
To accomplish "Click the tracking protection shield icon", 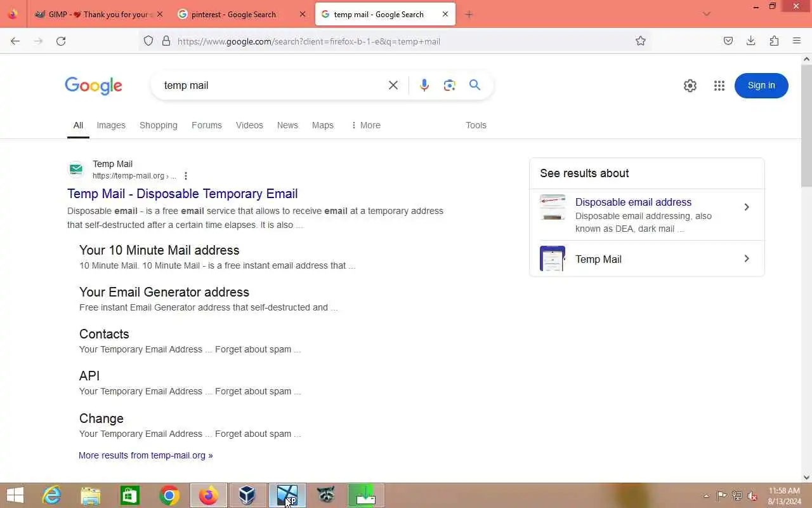I will [148, 41].
